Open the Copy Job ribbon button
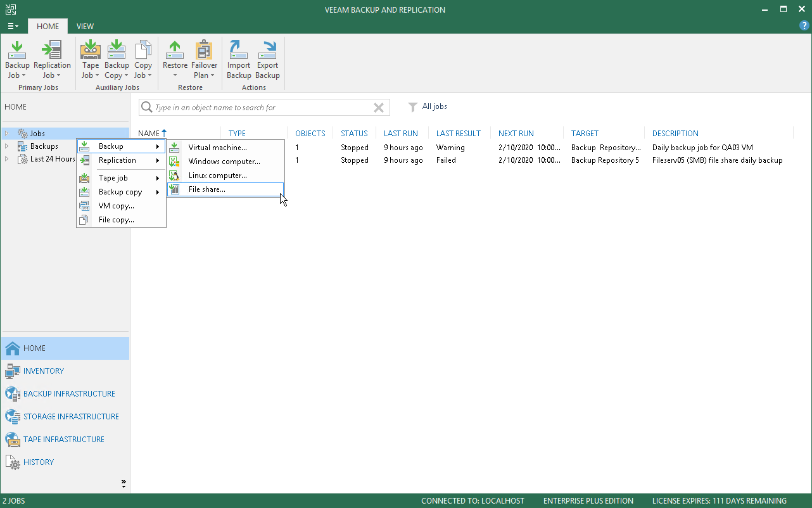This screenshot has width=812, height=508. (x=143, y=60)
